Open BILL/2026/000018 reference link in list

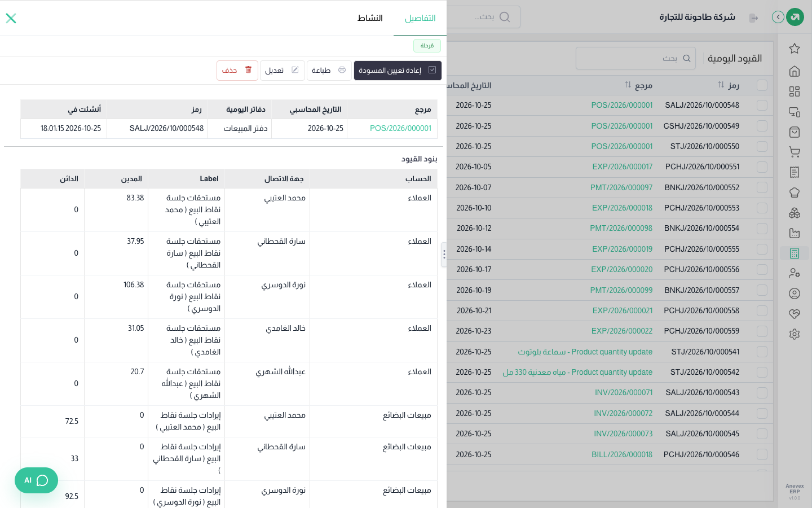(x=622, y=454)
